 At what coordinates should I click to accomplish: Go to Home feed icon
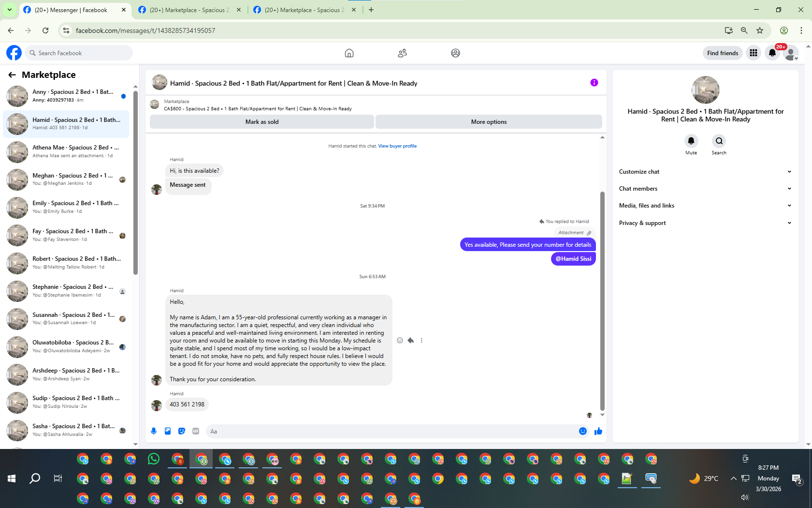(x=349, y=53)
